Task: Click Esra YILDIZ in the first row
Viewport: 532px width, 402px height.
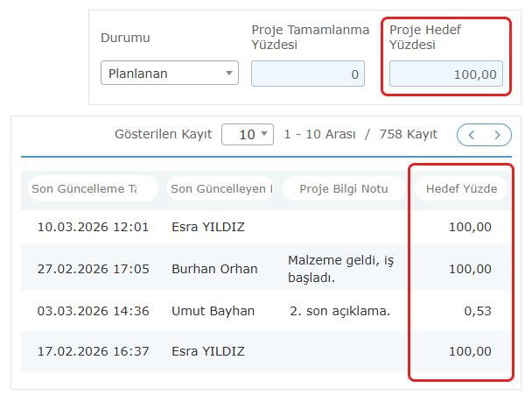Action: pos(208,227)
